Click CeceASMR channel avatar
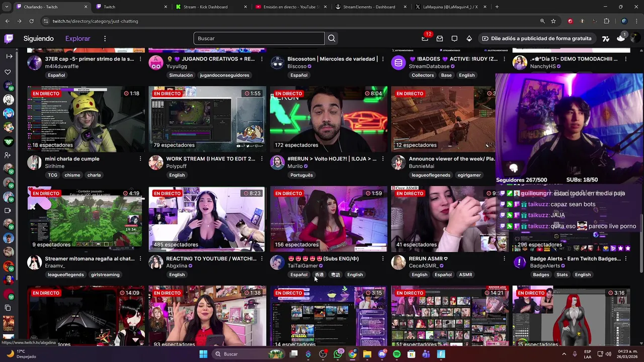The image size is (644, 362). [398, 262]
